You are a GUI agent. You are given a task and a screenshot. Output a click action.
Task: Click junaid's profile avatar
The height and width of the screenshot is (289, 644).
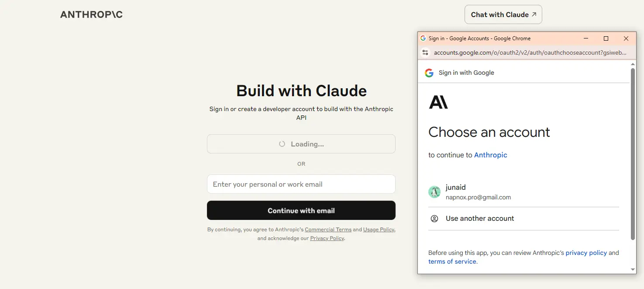click(x=434, y=192)
